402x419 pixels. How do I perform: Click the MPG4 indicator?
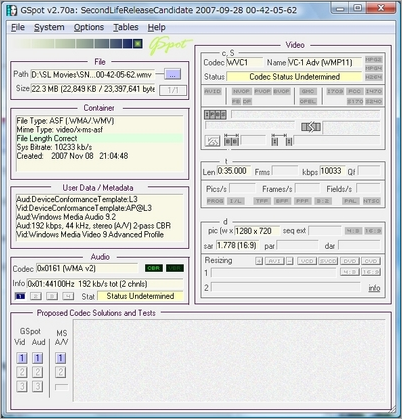(373, 68)
